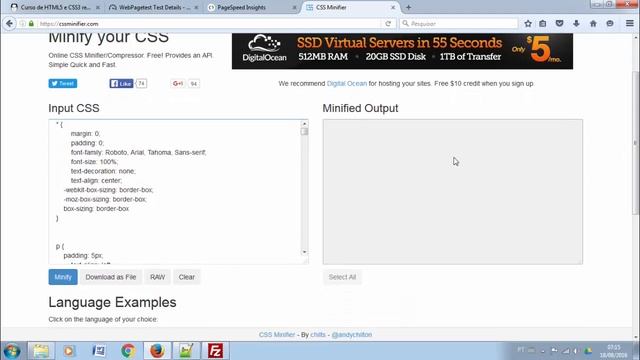Open the Word taskbar icon
Viewport: 640px width, 360px height.
tap(99, 351)
